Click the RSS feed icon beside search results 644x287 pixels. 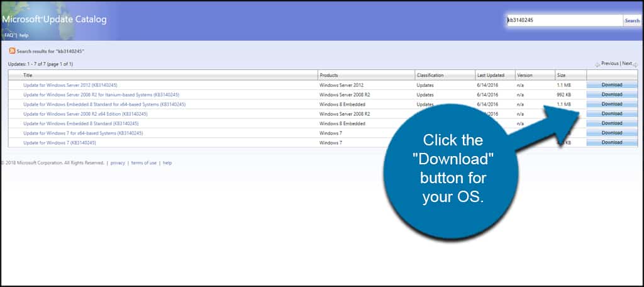[12, 51]
